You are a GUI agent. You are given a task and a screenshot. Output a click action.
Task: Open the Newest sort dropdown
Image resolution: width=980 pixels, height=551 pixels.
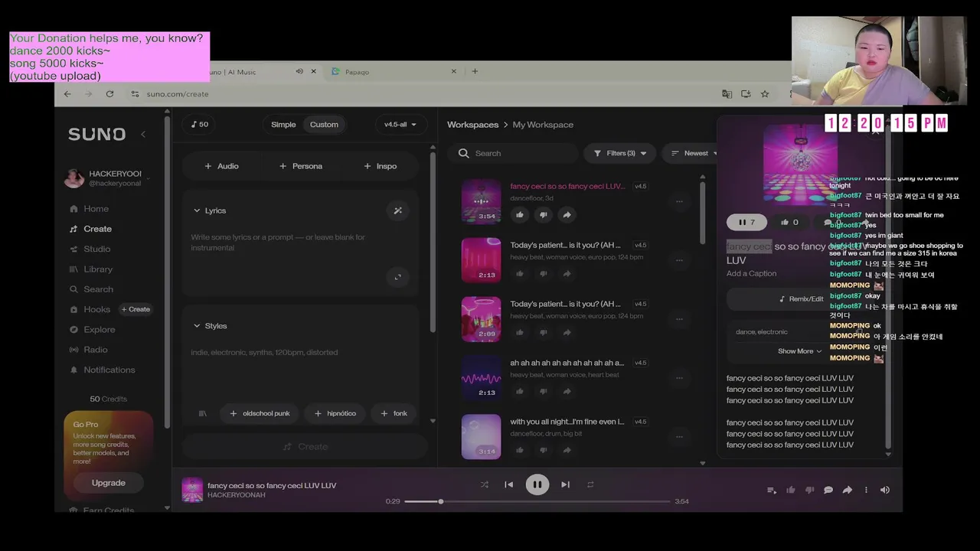point(693,153)
